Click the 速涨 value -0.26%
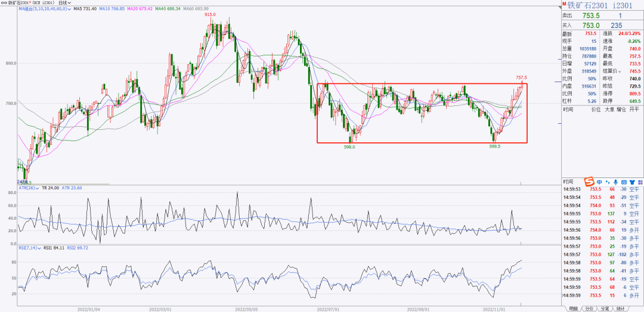The width and height of the screenshot is (644, 312). (x=634, y=41)
